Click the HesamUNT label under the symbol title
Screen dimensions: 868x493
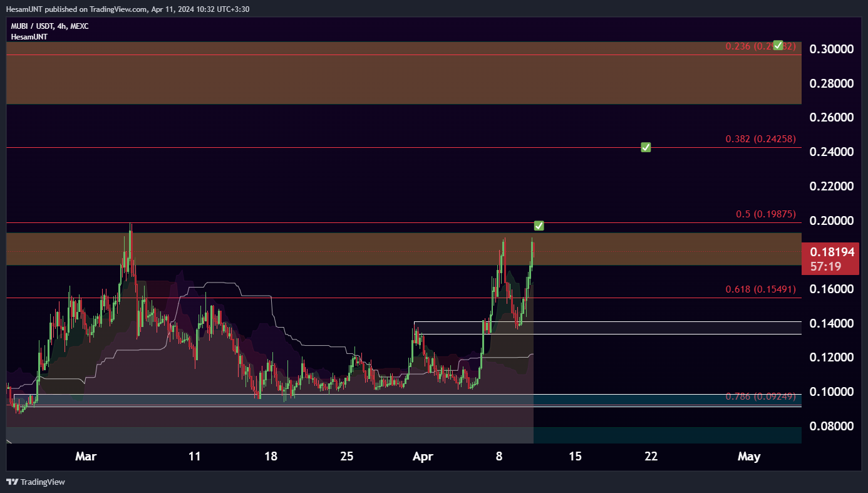[x=29, y=37]
